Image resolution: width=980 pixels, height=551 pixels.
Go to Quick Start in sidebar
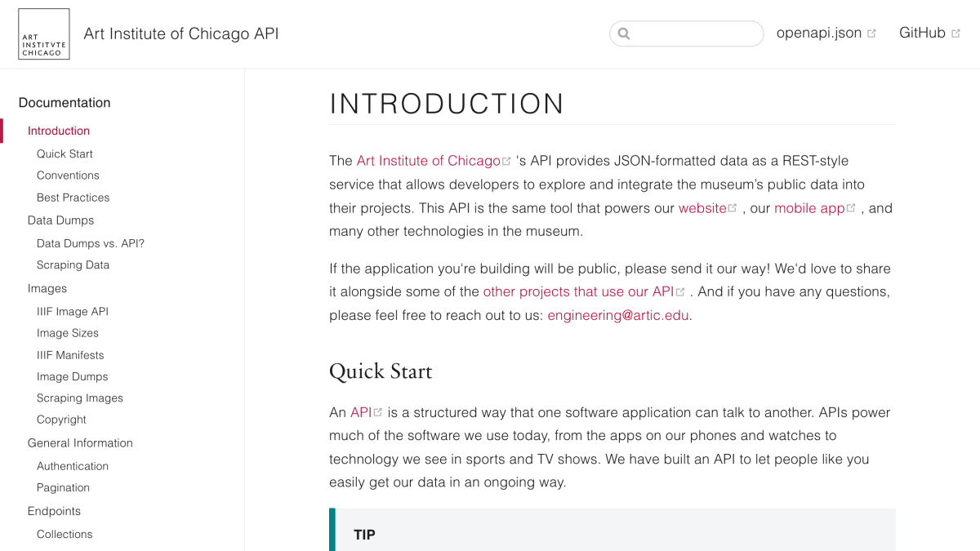pos(65,153)
